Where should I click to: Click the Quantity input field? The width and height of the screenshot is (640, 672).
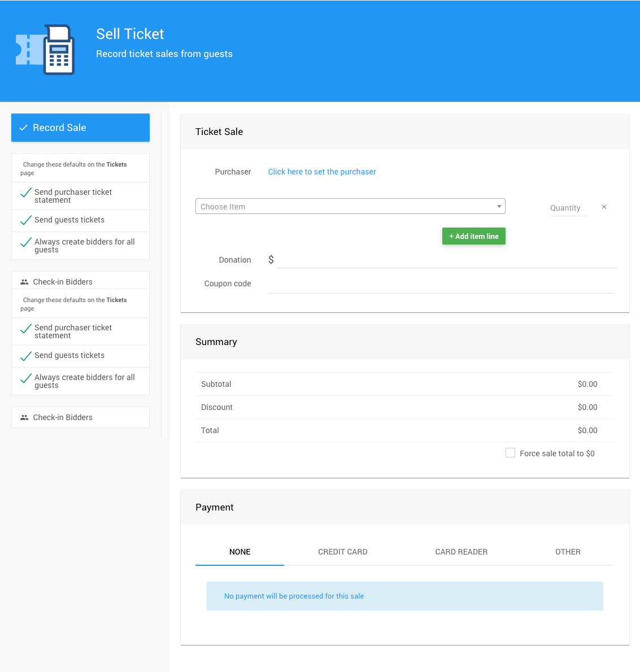567,208
